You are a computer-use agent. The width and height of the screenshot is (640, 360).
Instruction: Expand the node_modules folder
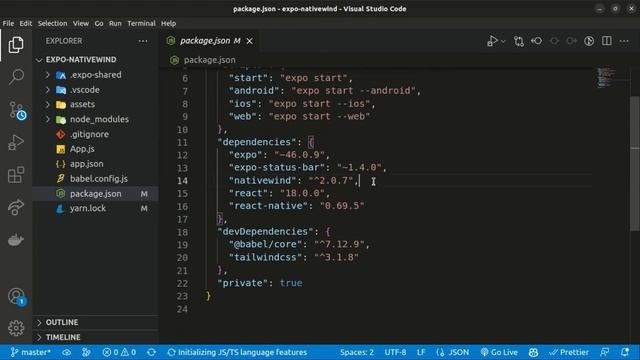(96, 119)
